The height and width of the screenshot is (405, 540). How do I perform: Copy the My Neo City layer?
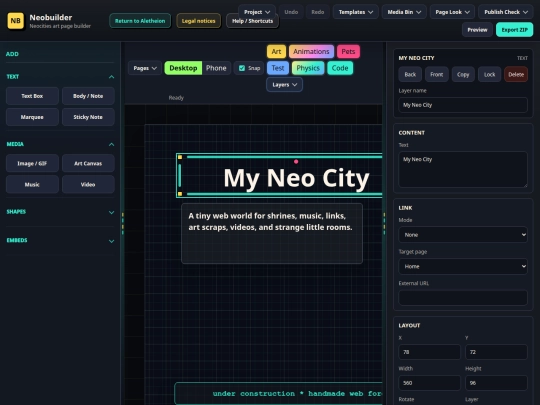[x=463, y=74]
